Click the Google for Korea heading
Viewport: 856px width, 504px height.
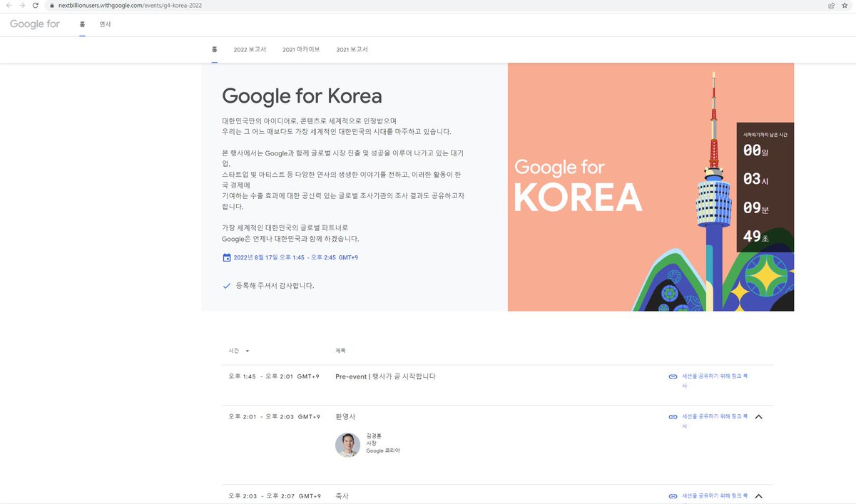point(302,96)
